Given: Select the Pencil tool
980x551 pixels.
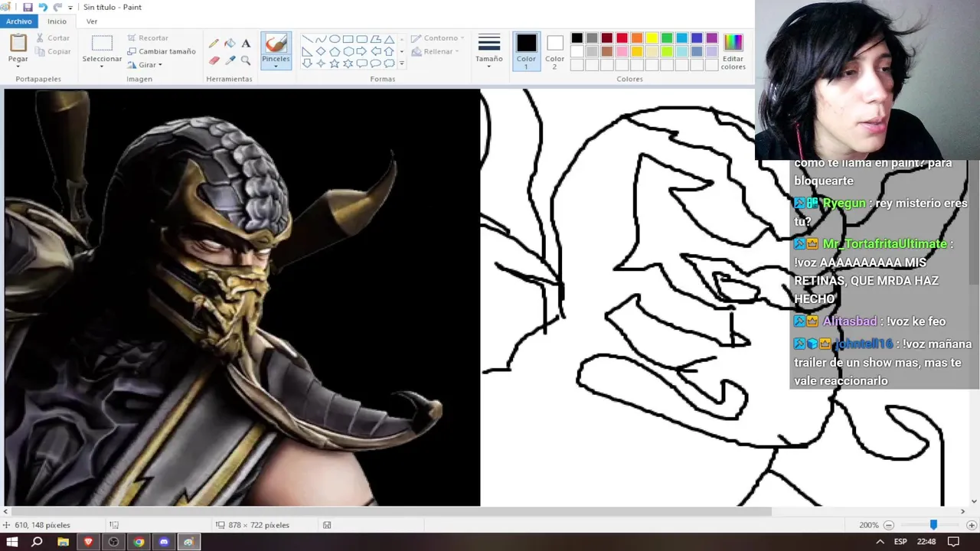Looking at the screenshot, I should [214, 44].
